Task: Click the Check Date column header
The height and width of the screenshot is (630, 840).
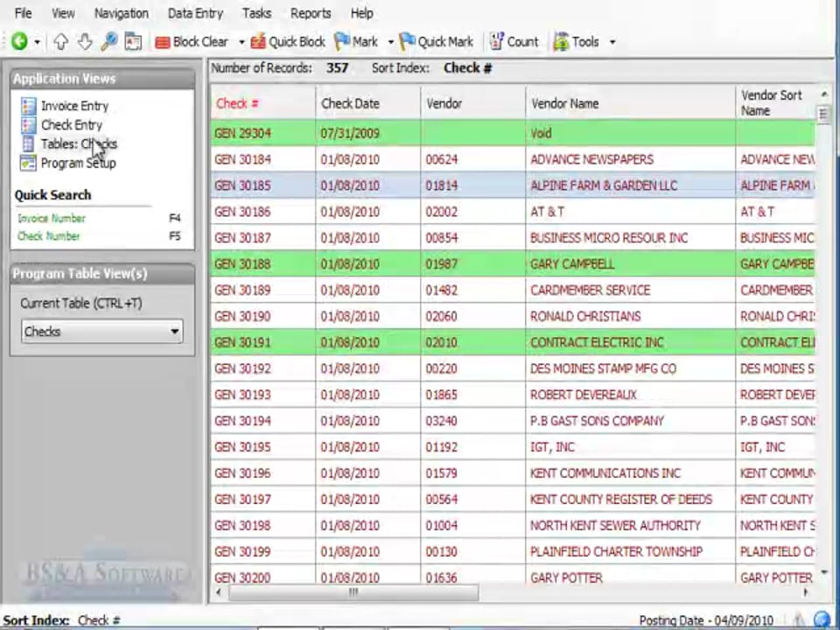Action: tap(367, 103)
